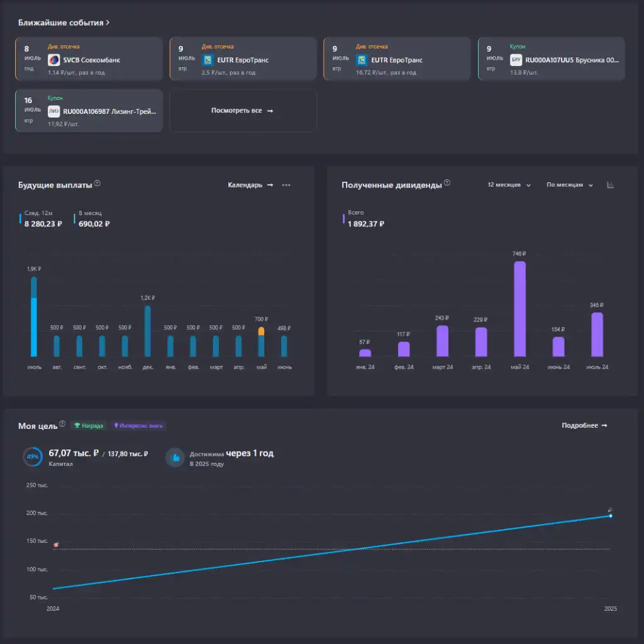Click the Брусника bond logo icon

click(x=516, y=60)
